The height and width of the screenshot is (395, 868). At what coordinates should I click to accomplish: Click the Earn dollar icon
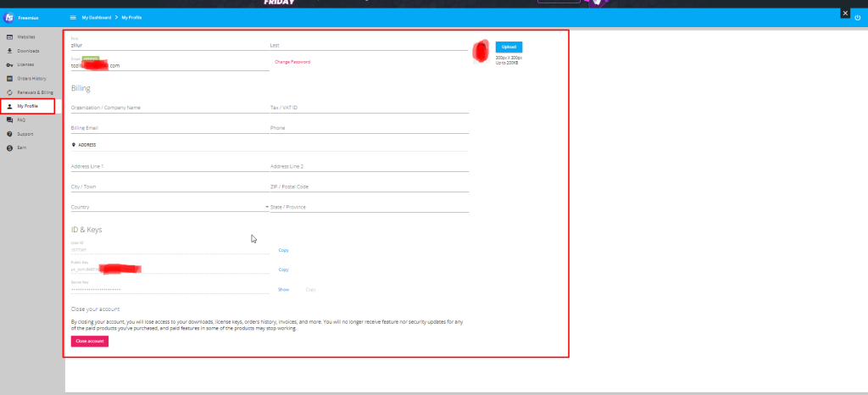(9, 147)
